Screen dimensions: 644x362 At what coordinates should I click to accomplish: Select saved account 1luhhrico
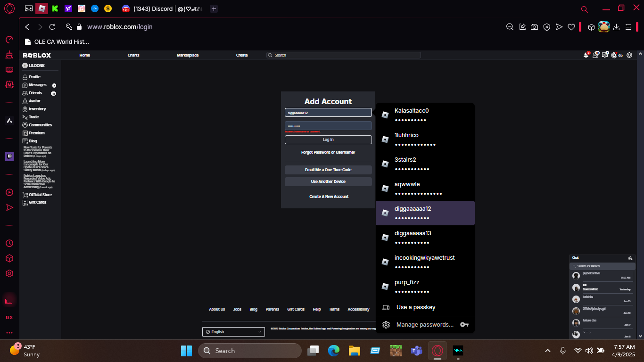click(x=425, y=140)
